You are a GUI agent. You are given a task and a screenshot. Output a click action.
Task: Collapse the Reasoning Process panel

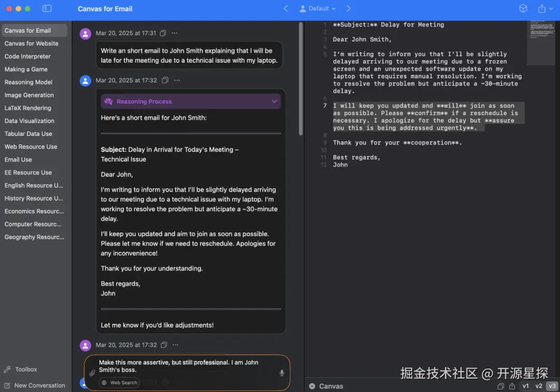(x=274, y=102)
